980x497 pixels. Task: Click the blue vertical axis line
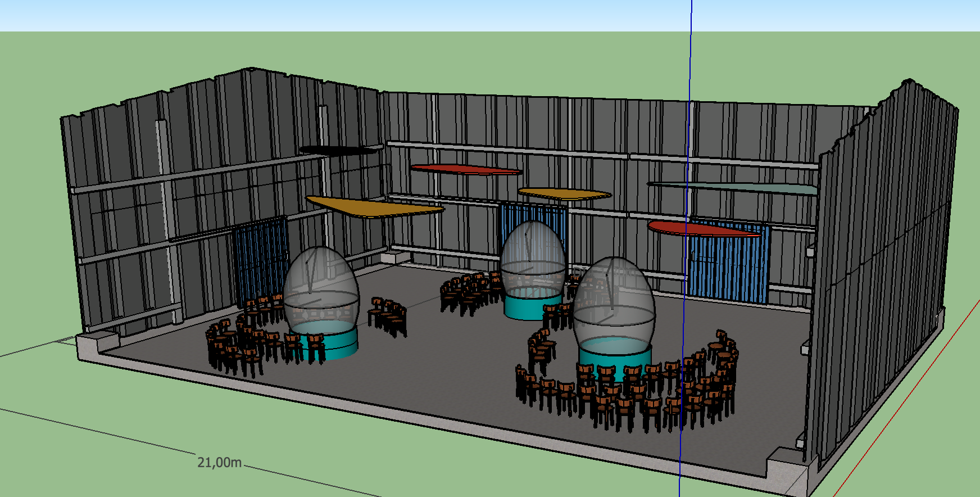(x=690, y=84)
